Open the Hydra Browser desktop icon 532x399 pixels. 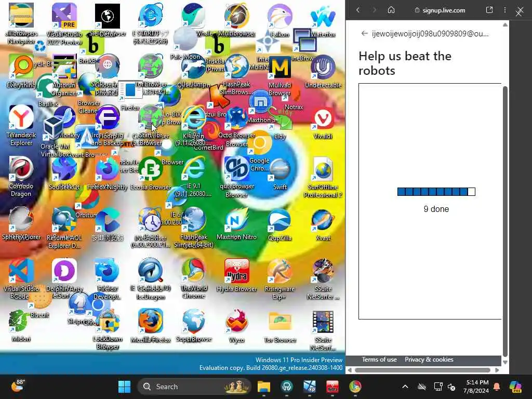coord(236,271)
